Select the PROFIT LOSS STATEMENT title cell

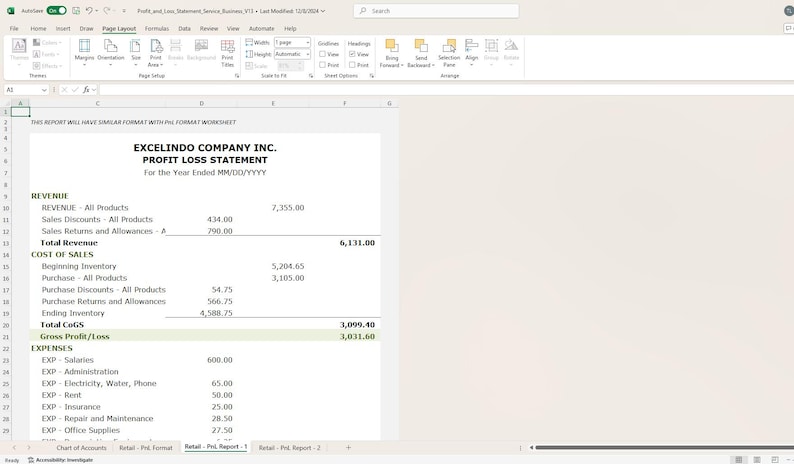click(x=205, y=160)
